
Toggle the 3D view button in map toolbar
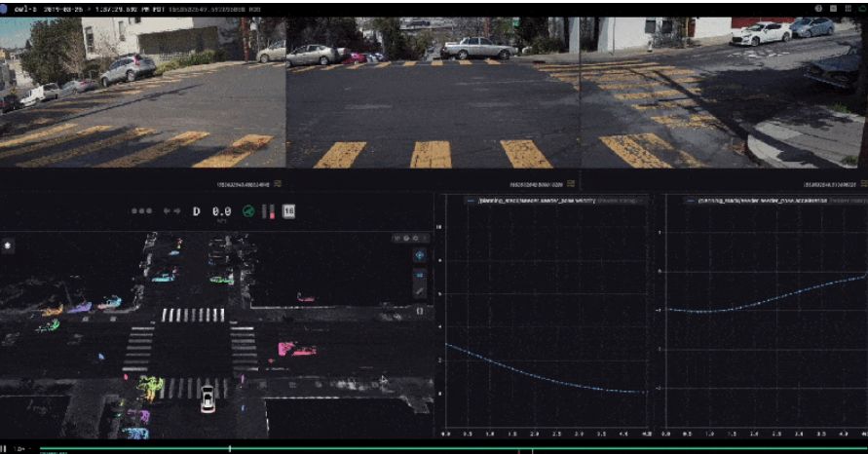[420, 275]
